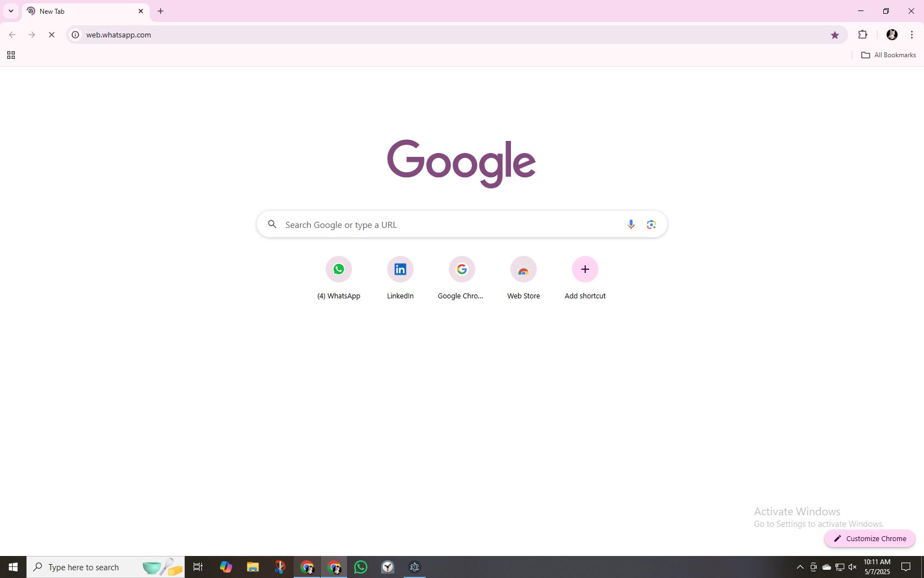Viewport: 924px width, 578px height.
Task: Open the WhatsApp shortcut tile
Action: click(339, 279)
